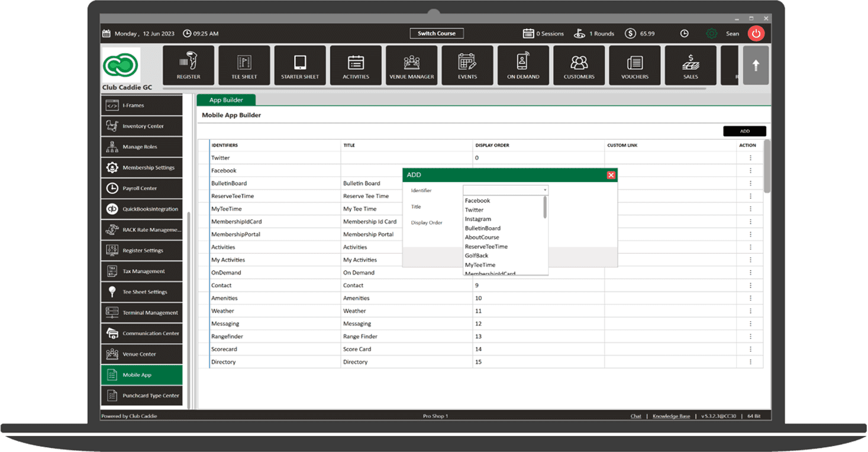
Task: Open the On Demand module
Action: click(x=523, y=65)
